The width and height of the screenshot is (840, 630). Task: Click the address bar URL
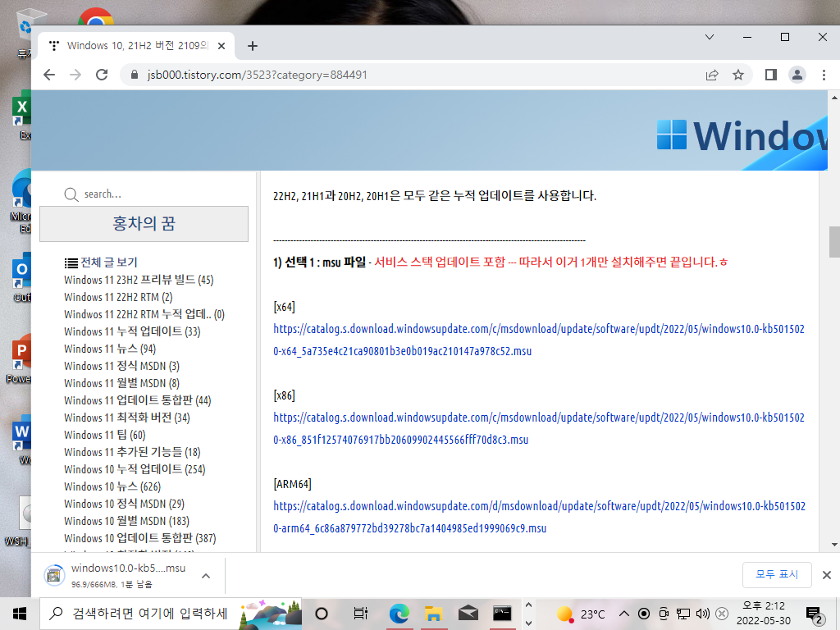click(x=257, y=75)
